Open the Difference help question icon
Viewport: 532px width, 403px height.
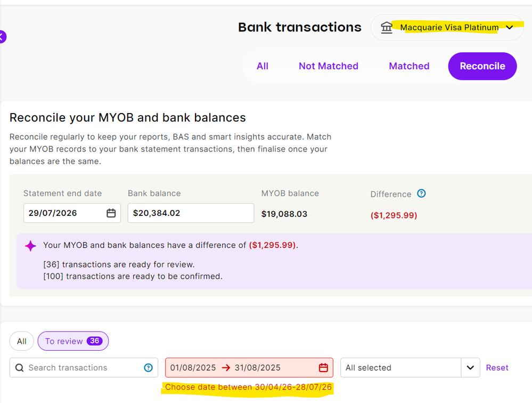[421, 194]
